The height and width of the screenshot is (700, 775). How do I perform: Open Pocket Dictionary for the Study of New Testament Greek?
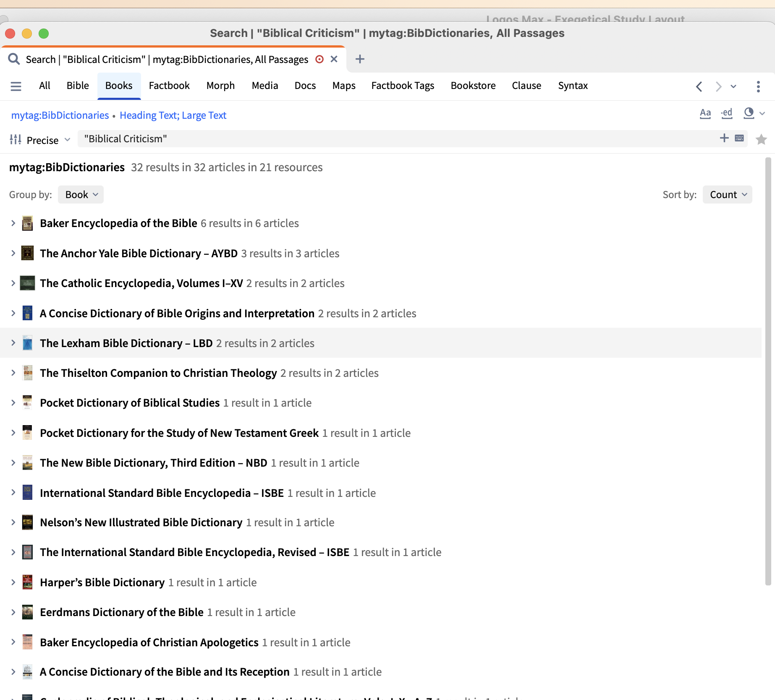pyautogui.click(x=179, y=433)
